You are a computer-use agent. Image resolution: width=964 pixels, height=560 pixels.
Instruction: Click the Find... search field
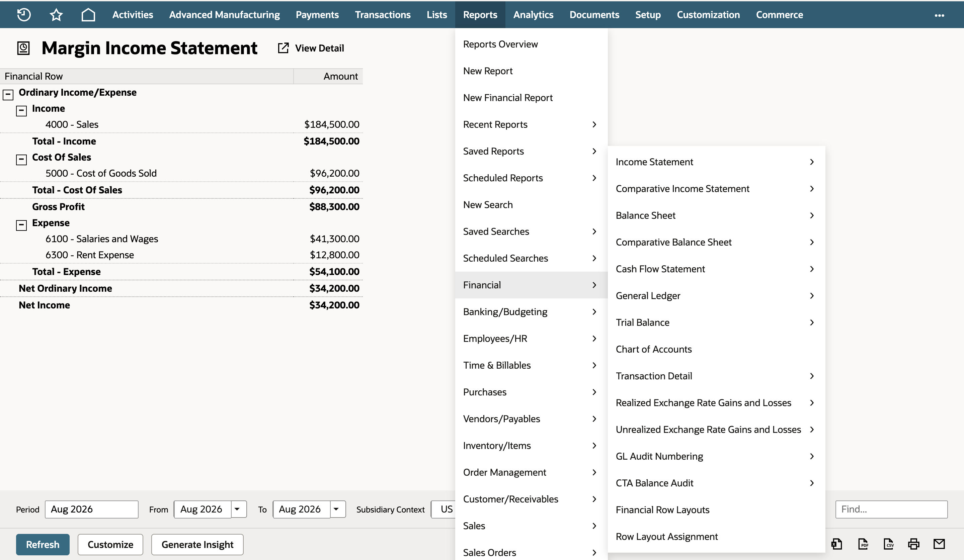(891, 509)
